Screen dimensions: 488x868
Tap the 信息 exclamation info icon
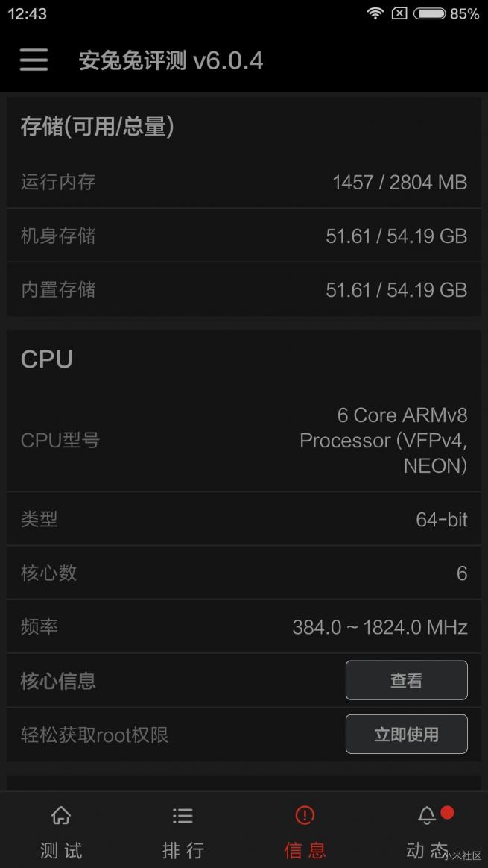(305, 815)
